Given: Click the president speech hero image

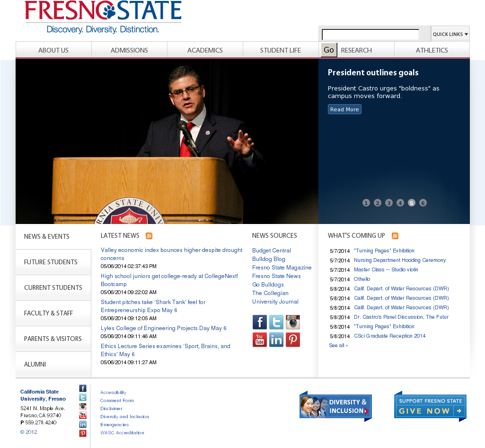Looking at the screenshot, I should coord(167,141).
